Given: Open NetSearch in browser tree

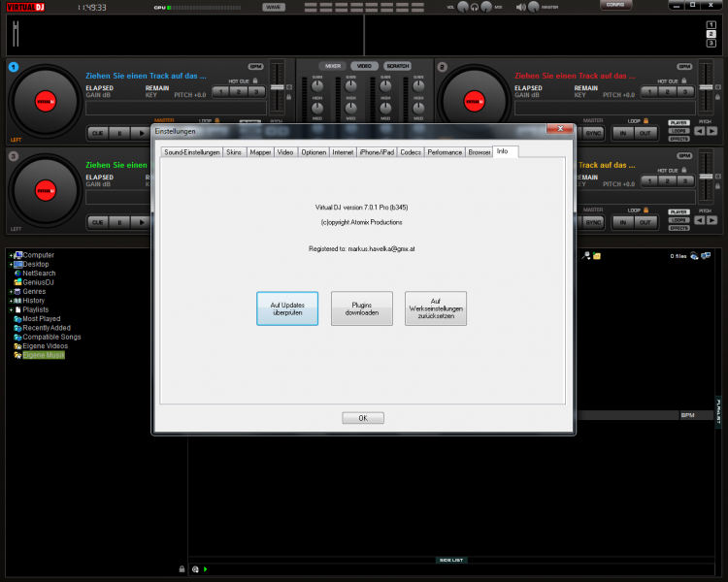Looking at the screenshot, I should coord(39,274).
